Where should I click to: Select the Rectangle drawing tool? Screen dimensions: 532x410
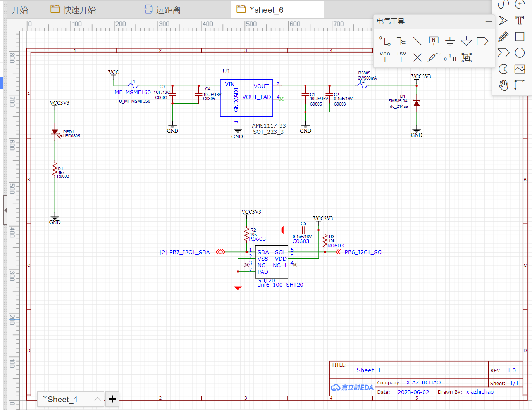(x=520, y=36)
